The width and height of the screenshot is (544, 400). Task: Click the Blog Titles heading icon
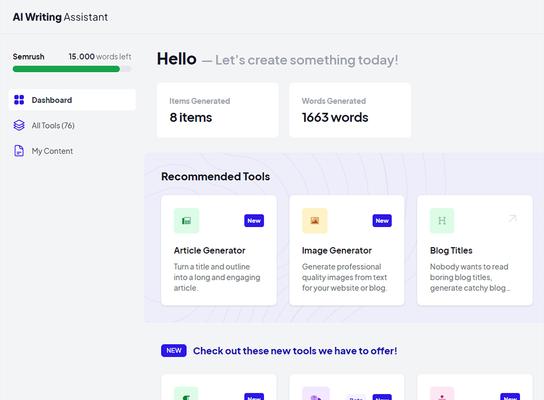[442, 221]
